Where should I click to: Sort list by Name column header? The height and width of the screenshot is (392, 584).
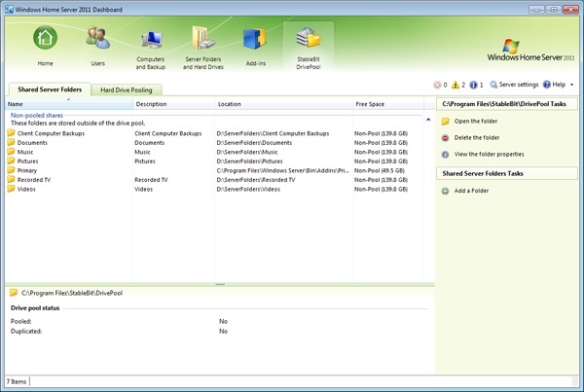click(16, 103)
